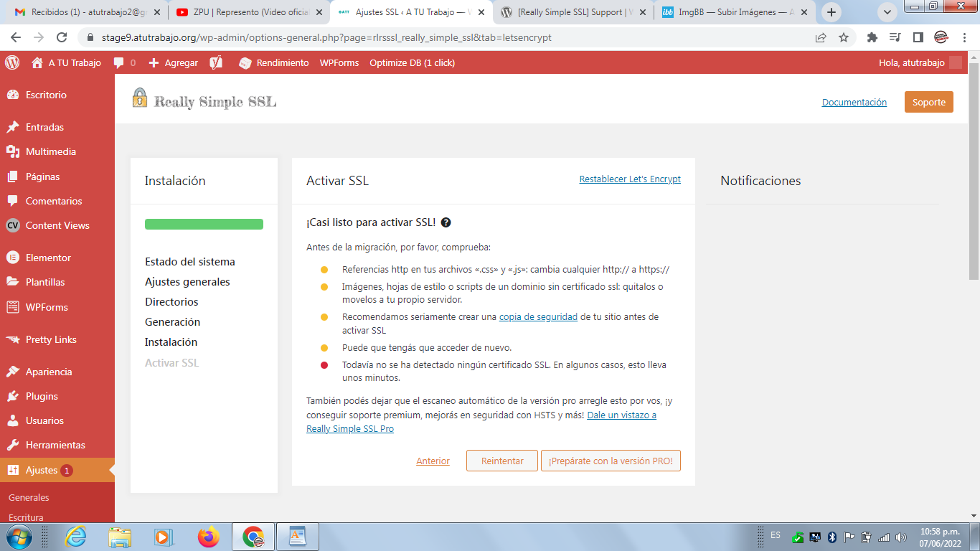This screenshot has width=980, height=551.
Task: Open Content Views in the sidebar
Action: point(57,225)
